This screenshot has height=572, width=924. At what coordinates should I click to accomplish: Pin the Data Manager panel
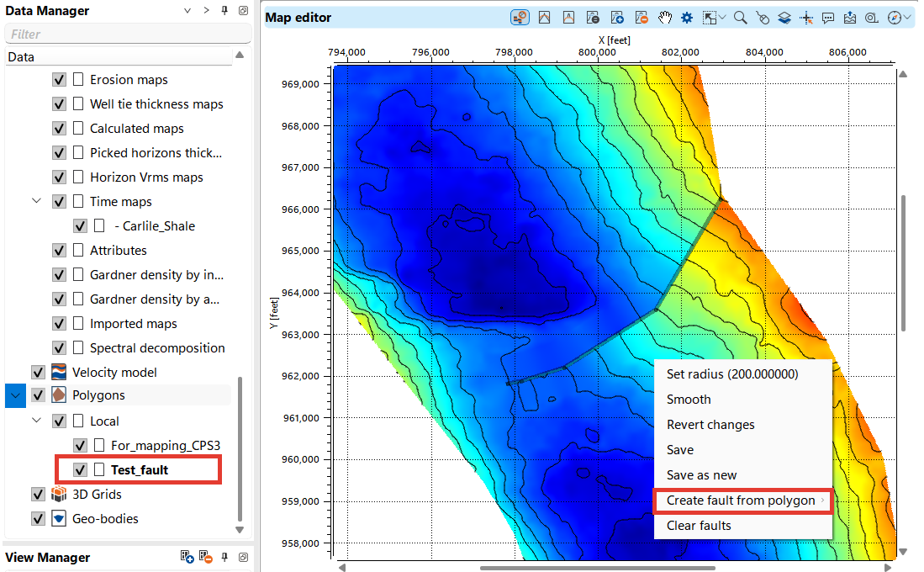click(x=224, y=11)
